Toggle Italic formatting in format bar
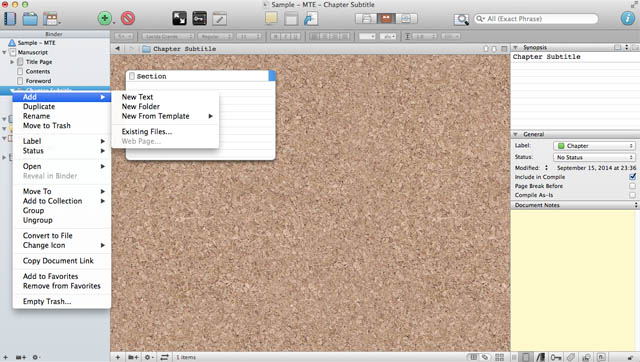640x362 pixels. point(286,36)
